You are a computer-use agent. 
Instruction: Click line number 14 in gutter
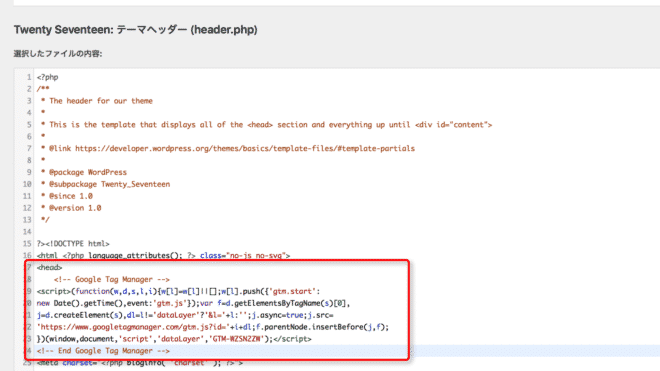click(x=27, y=232)
